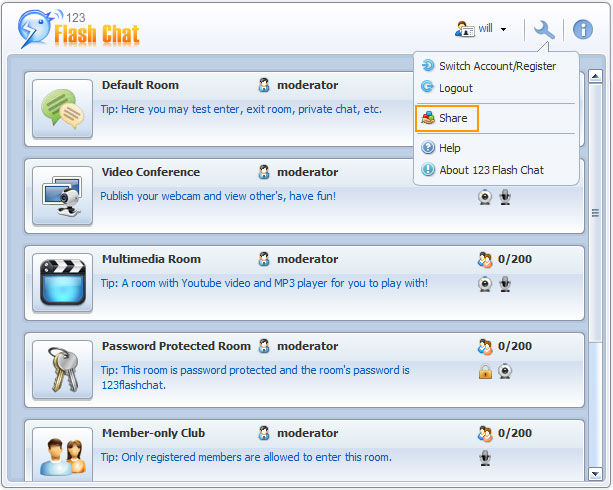The image size is (613, 490).
Task: Click user count icon in Member-only Club
Action: pos(485,434)
